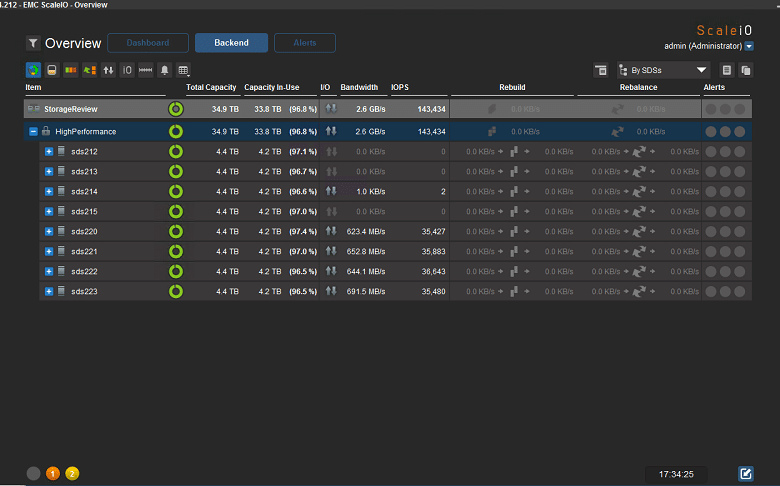This screenshot has height=486, width=780.
Task: Click the copy icon at far right toolbar
Action: [746, 70]
